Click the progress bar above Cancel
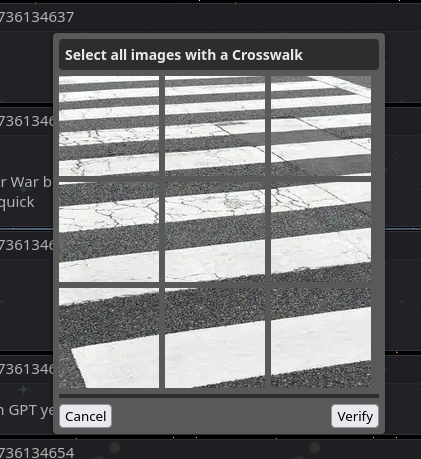The image size is (421, 459). tap(219, 396)
